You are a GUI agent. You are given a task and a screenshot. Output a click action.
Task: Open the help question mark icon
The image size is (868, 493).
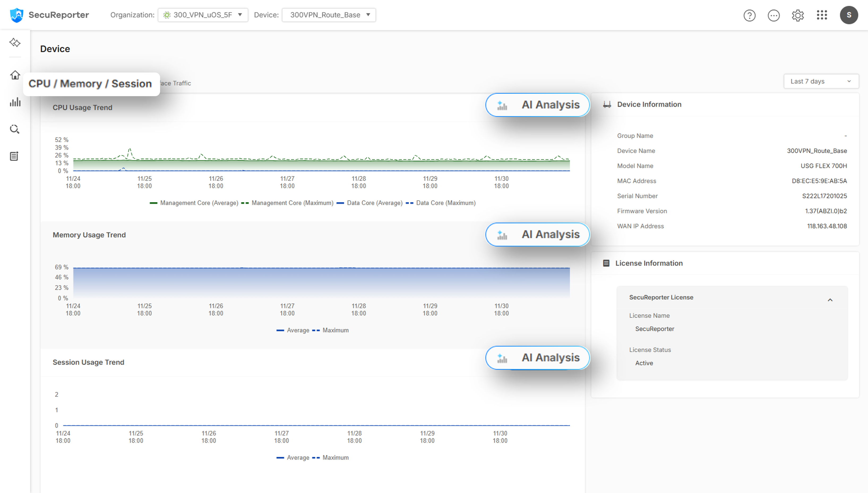[x=749, y=15]
